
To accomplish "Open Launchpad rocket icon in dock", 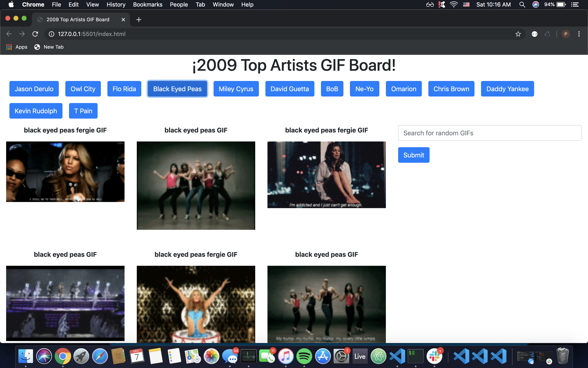I will tap(81, 356).
